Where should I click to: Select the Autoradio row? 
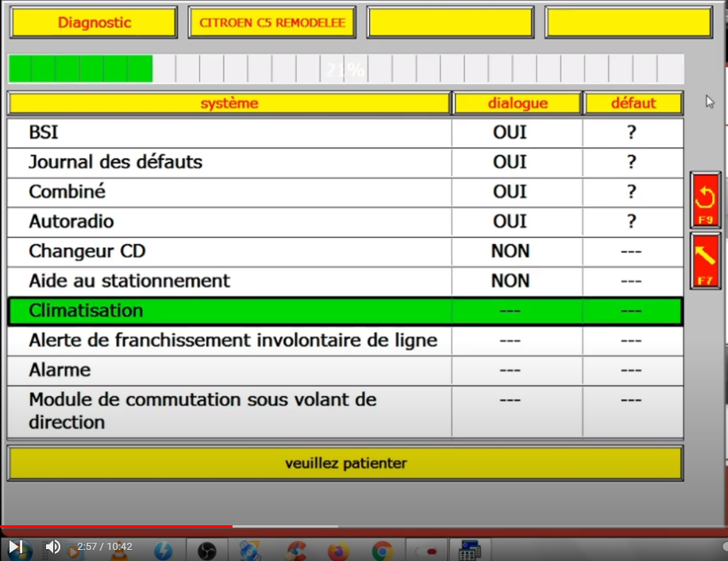click(345, 222)
